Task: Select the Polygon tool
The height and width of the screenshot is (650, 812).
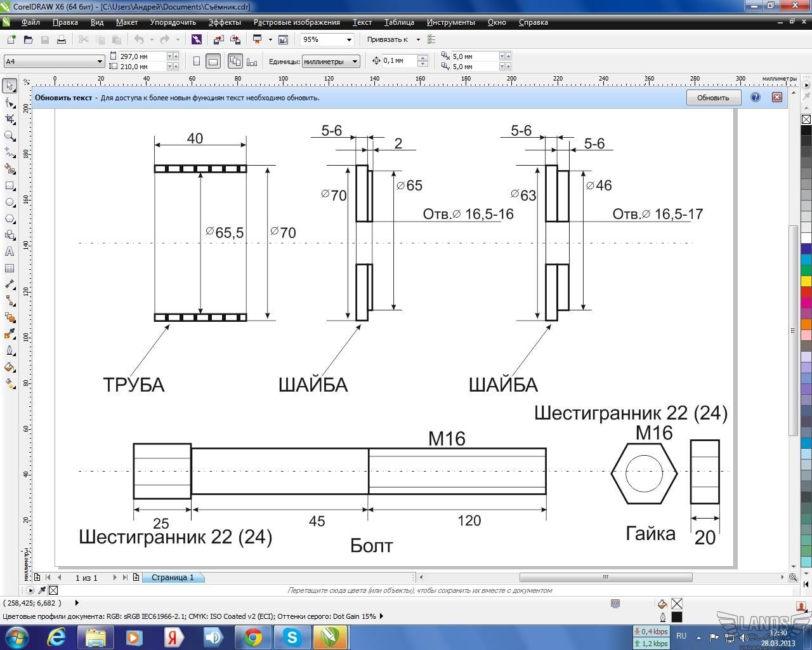Action: coord(10,219)
